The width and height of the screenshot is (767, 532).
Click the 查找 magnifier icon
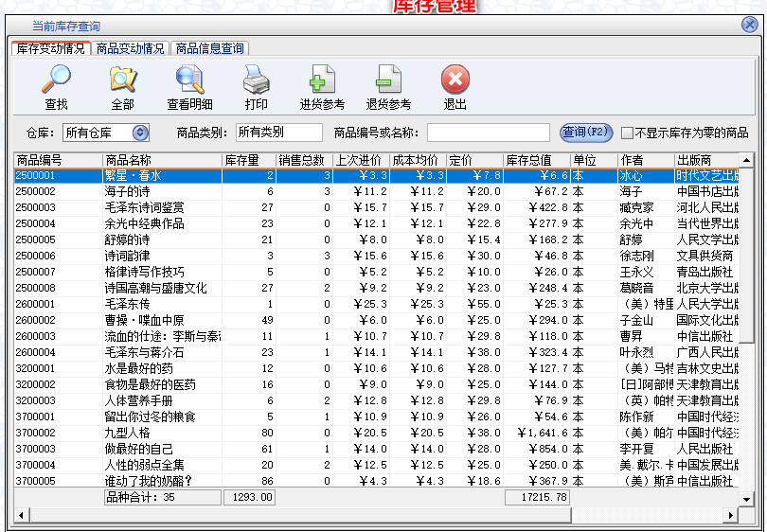click(x=56, y=80)
